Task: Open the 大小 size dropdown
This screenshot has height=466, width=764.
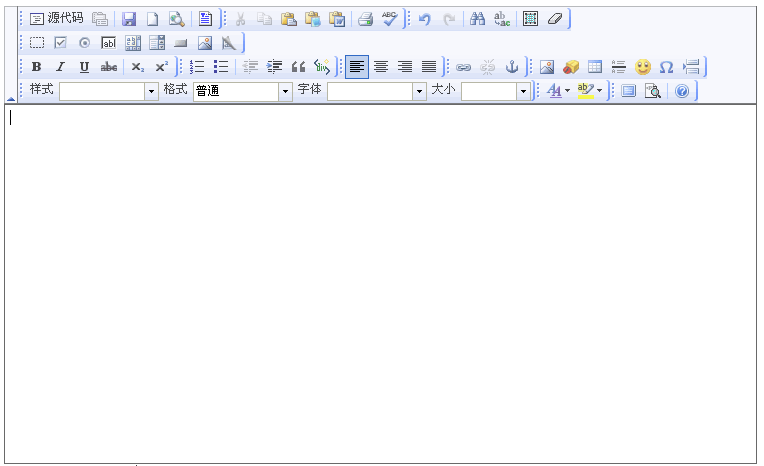Action: pyautogui.click(x=496, y=91)
